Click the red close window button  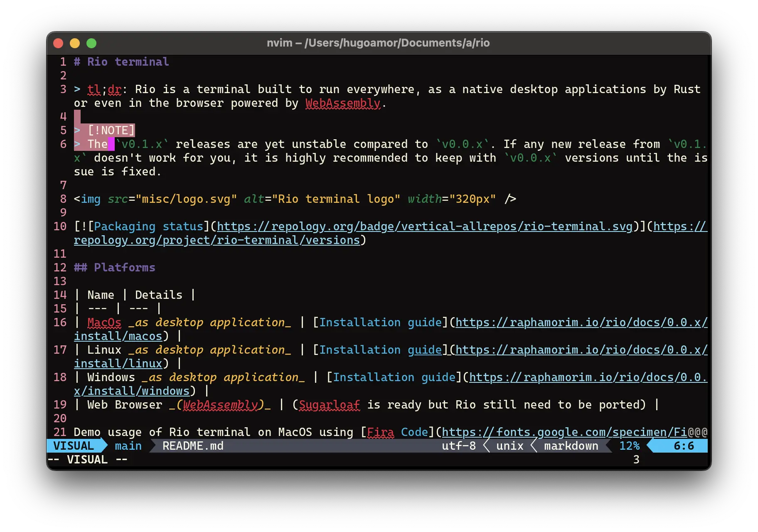pos(58,43)
